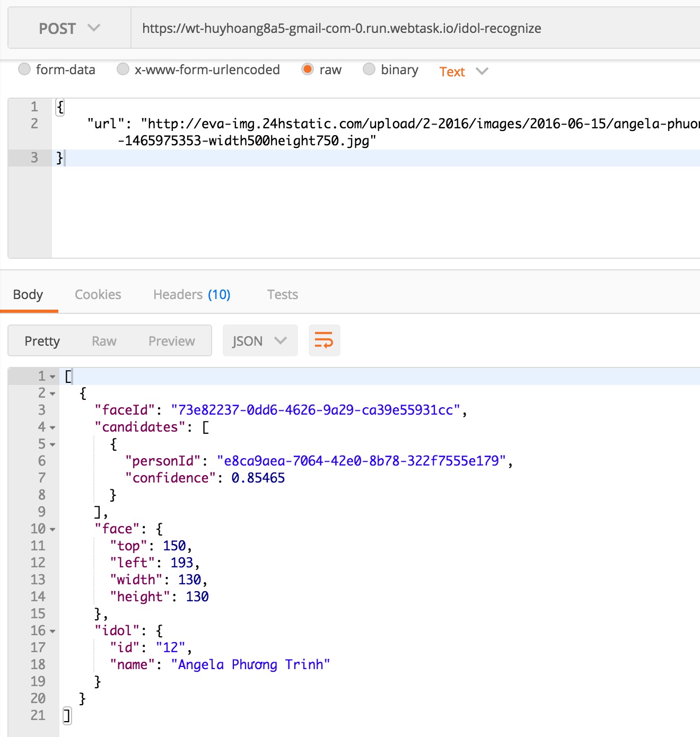700x737 pixels.
Task: Collapse the face object at line 10
Action: tap(52, 530)
